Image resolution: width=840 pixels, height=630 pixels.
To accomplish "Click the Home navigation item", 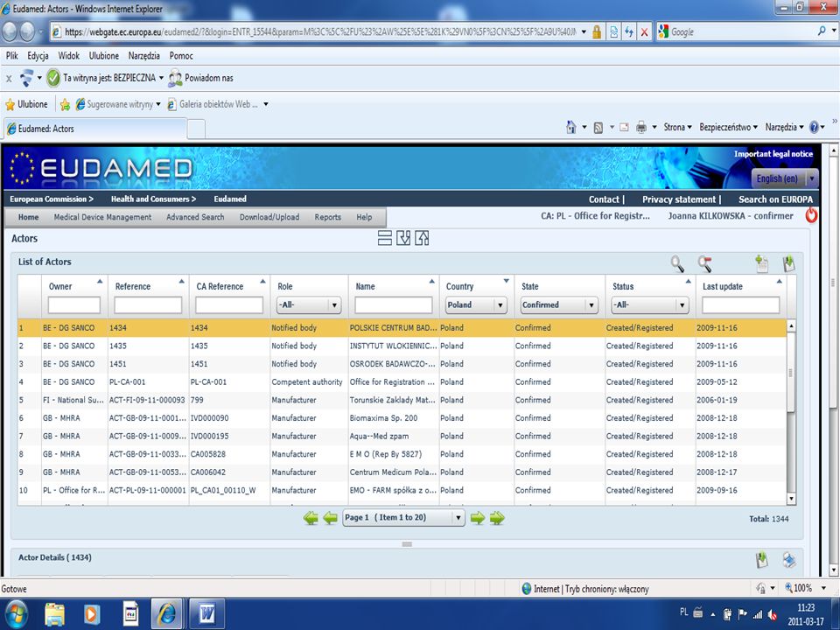I will pyautogui.click(x=28, y=217).
